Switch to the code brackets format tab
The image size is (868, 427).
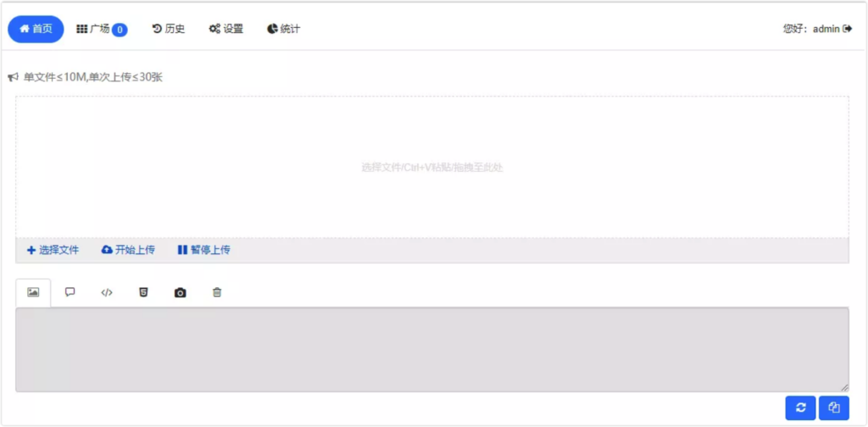(107, 292)
